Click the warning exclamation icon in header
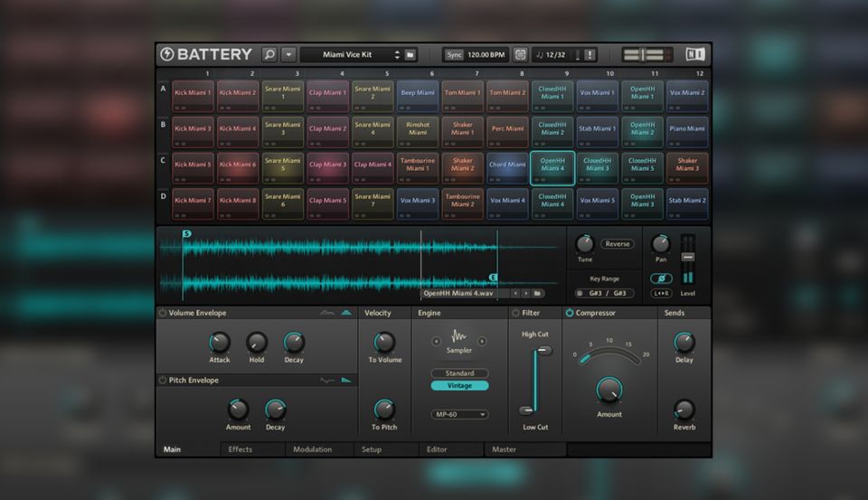The image size is (868, 500). [590, 54]
